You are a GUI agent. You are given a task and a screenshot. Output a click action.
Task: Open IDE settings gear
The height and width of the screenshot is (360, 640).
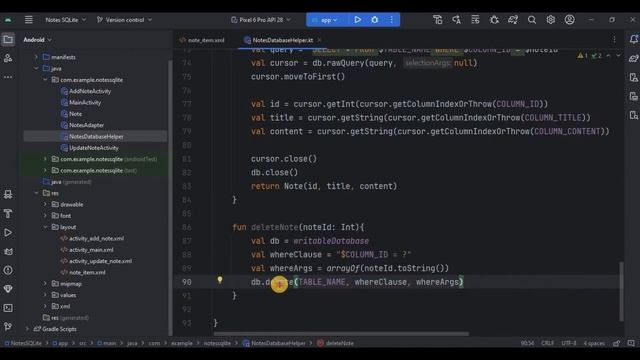coord(551,20)
